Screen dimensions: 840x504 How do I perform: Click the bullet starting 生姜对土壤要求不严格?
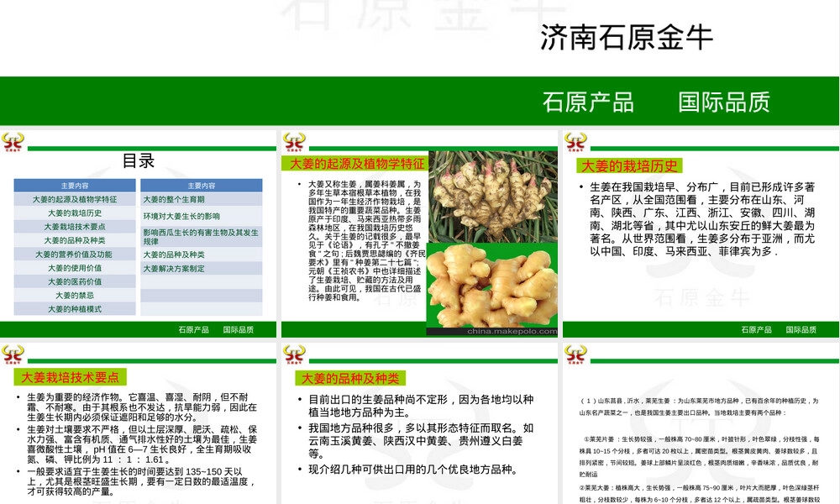(141, 444)
